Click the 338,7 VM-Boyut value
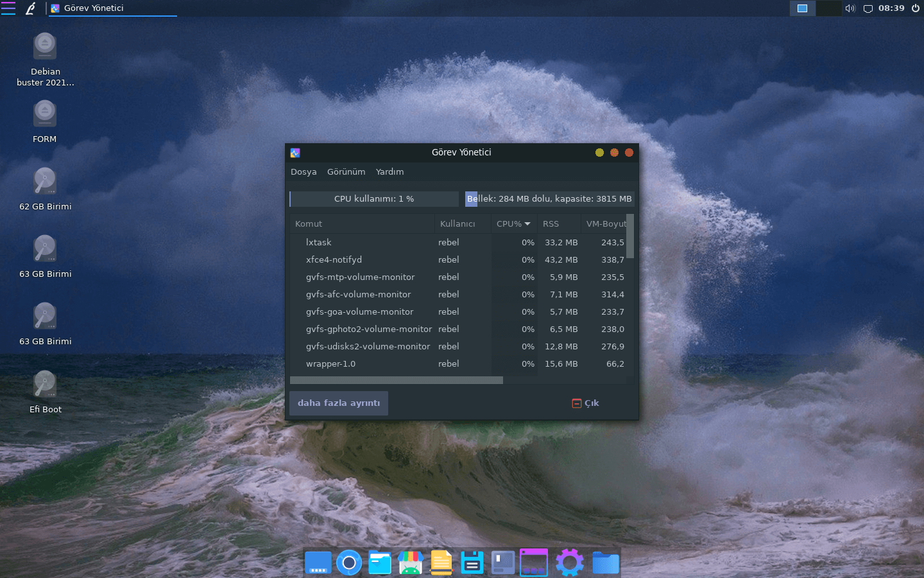The height and width of the screenshot is (578, 924). tap(613, 260)
